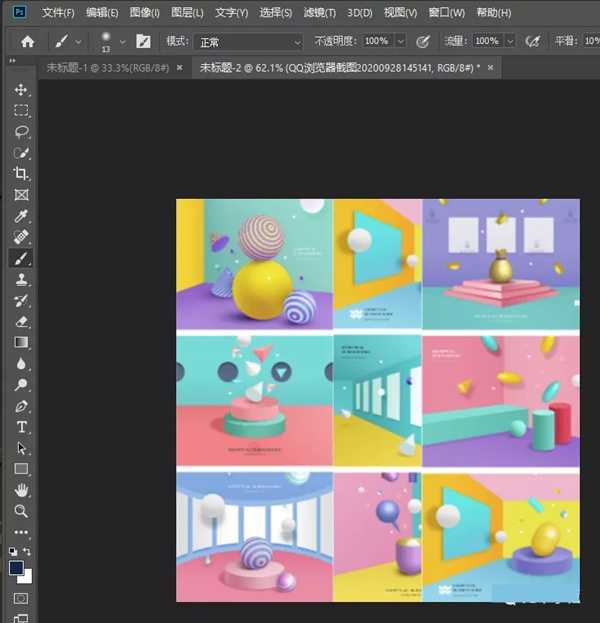Viewport: 600px width, 623px height.
Task: Toggle pressure for opacity button
Action: coord(423,41)
